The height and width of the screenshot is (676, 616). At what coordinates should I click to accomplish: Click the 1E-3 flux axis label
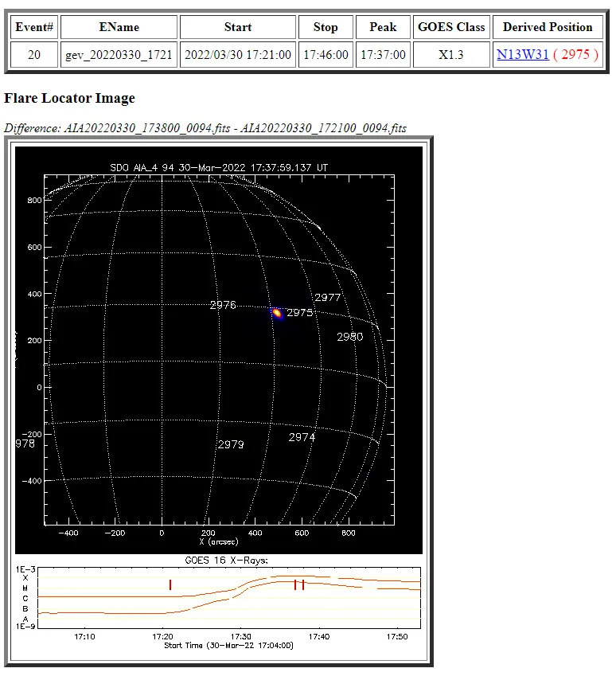25,569
